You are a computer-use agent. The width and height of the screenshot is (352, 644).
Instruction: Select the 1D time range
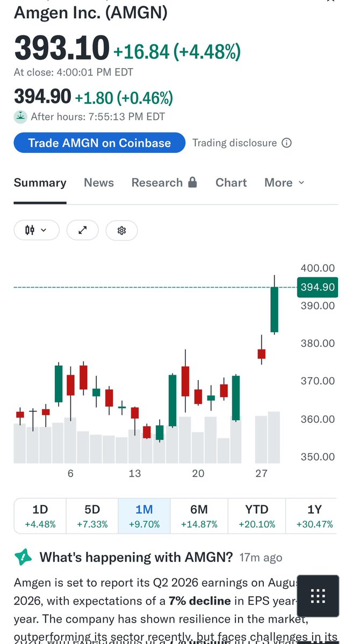pyautogui.click(x=40, y=516)
